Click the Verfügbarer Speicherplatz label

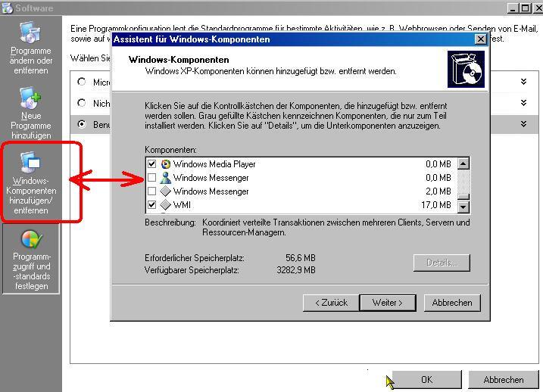coord(192,270)
